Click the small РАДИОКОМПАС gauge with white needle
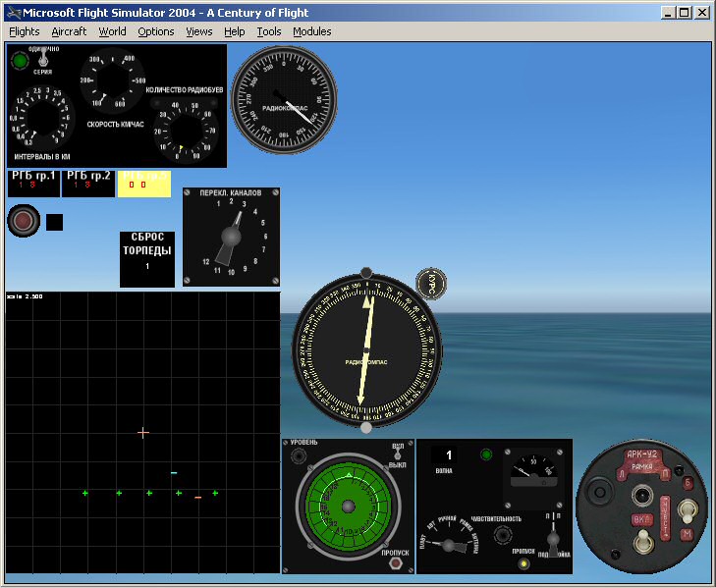 click(284, 99)
